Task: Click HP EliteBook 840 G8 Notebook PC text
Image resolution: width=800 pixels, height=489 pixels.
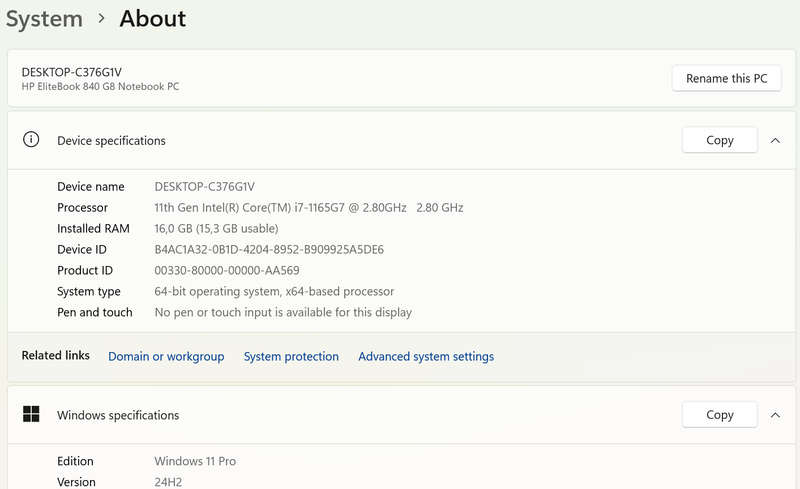Action: (x=100, y=86)
